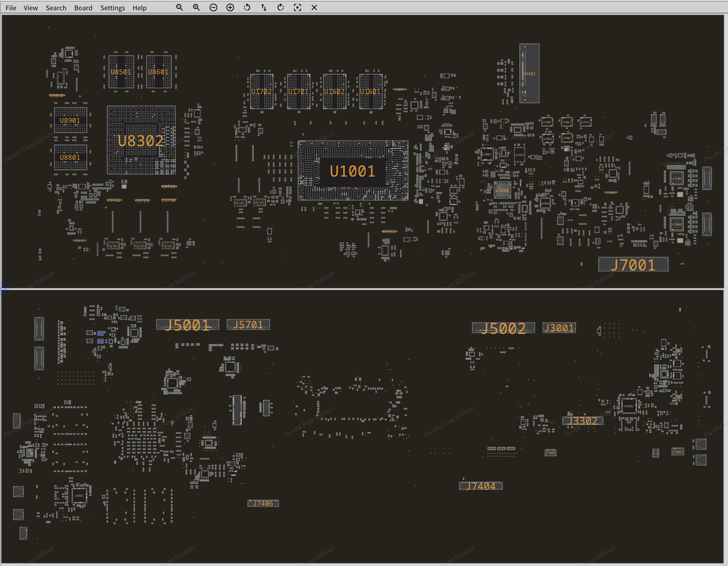The image size is (728, 566).
Task: Zoom in with the plus circle icon
Action: (x=230, y=7)
